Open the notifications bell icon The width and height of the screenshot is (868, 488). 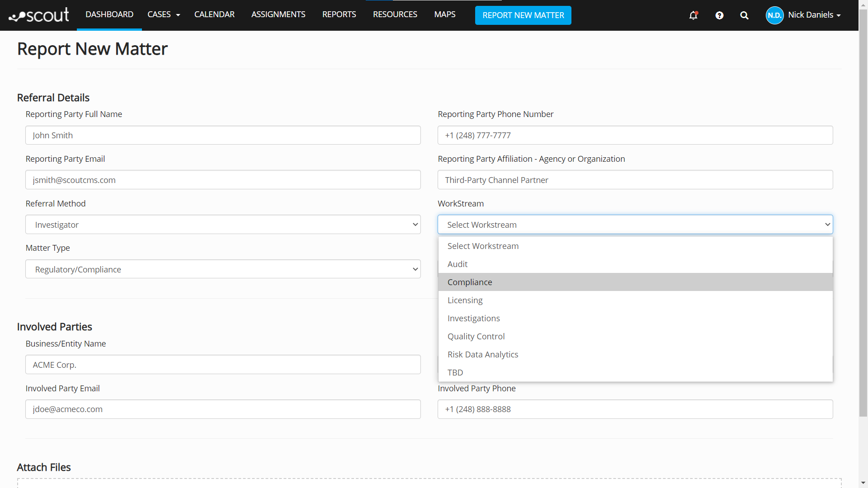[693, 15]
